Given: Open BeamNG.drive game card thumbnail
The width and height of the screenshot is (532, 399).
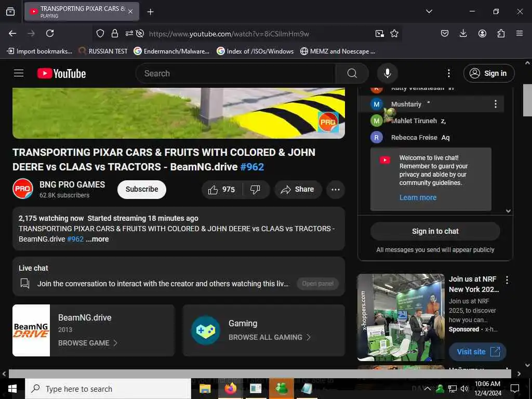Looking at the screenshot, I should 31,330.
